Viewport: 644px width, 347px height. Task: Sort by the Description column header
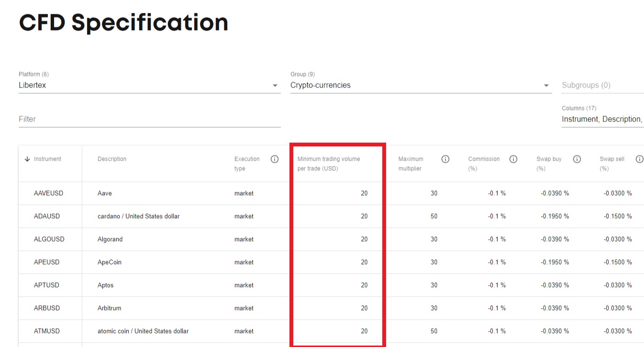(x=112, y=159)
